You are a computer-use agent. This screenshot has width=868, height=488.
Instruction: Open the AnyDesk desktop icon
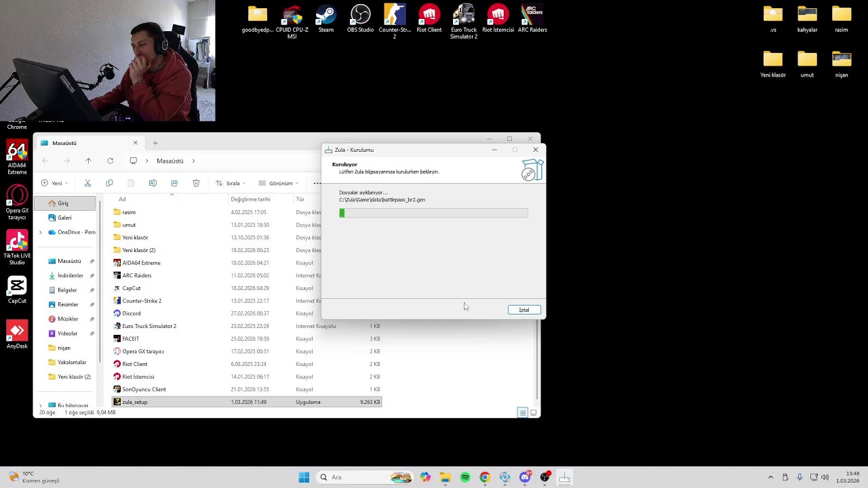click(17, 335)
